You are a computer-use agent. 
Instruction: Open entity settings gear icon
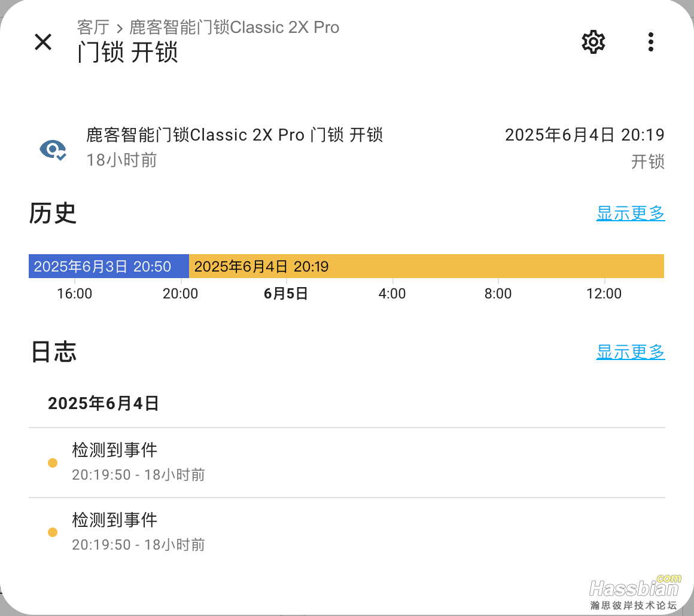(593, 42)
